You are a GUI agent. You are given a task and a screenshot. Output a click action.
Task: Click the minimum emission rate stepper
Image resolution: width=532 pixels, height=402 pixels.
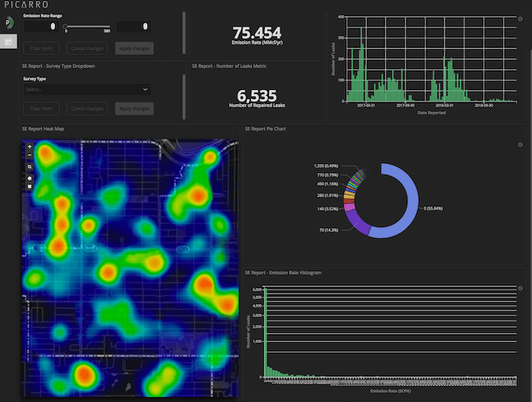(53, 27)
